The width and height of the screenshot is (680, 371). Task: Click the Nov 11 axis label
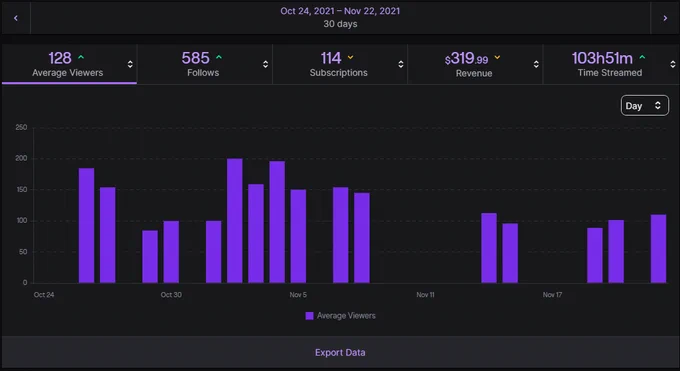click(425, 295)
